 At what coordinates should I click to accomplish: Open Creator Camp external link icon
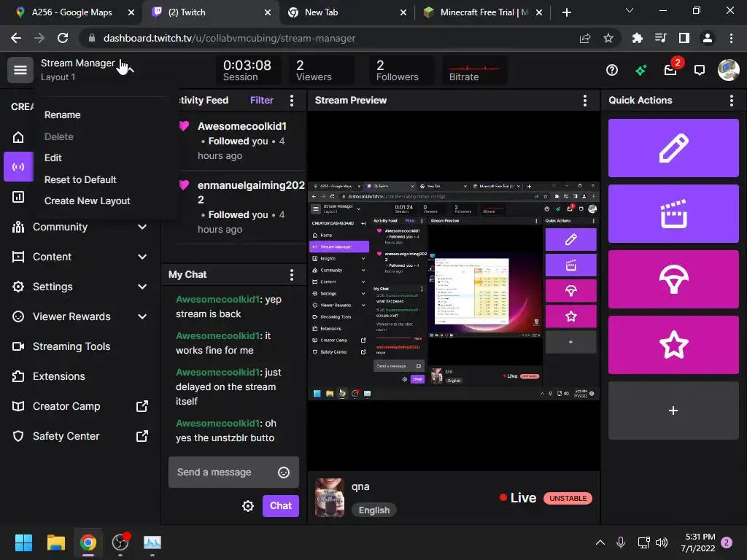click(x=142, y=406)
